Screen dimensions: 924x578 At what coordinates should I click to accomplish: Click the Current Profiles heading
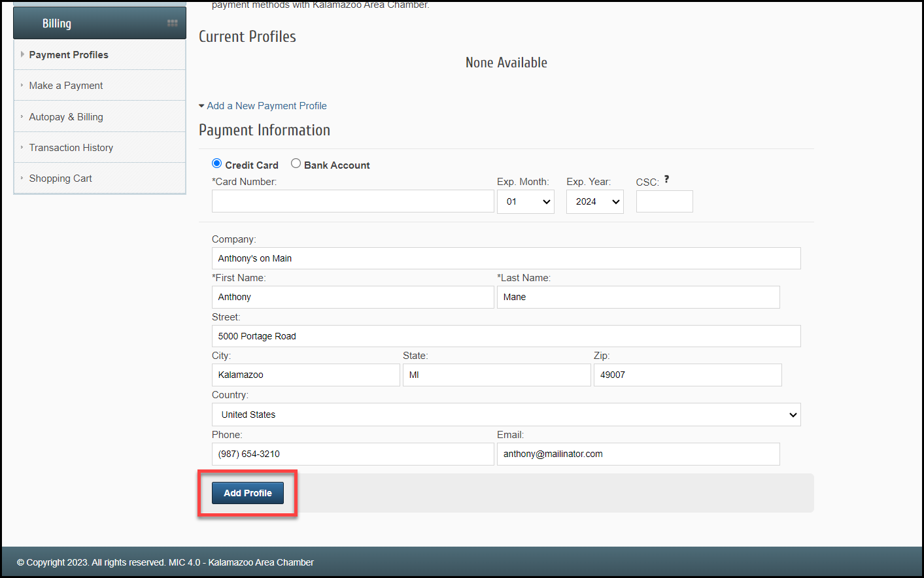(247, 37)
